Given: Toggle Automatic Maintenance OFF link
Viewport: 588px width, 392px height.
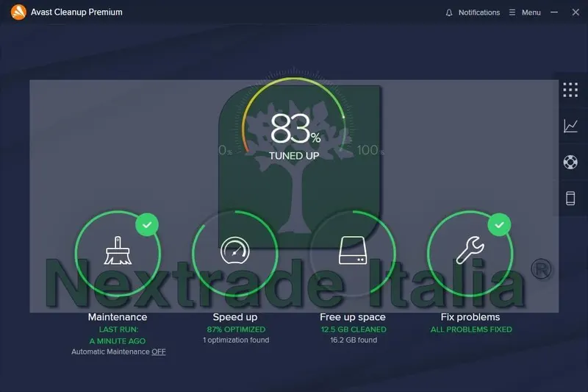Looking at the screenshot, I should 159,352.
